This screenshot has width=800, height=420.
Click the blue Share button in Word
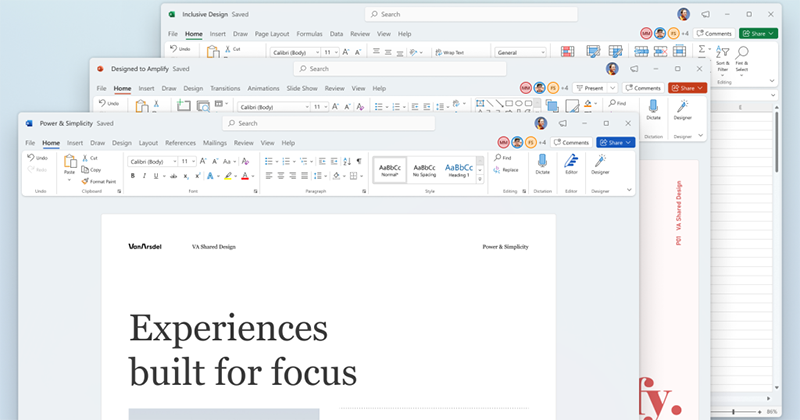click(x=615, y=142)
